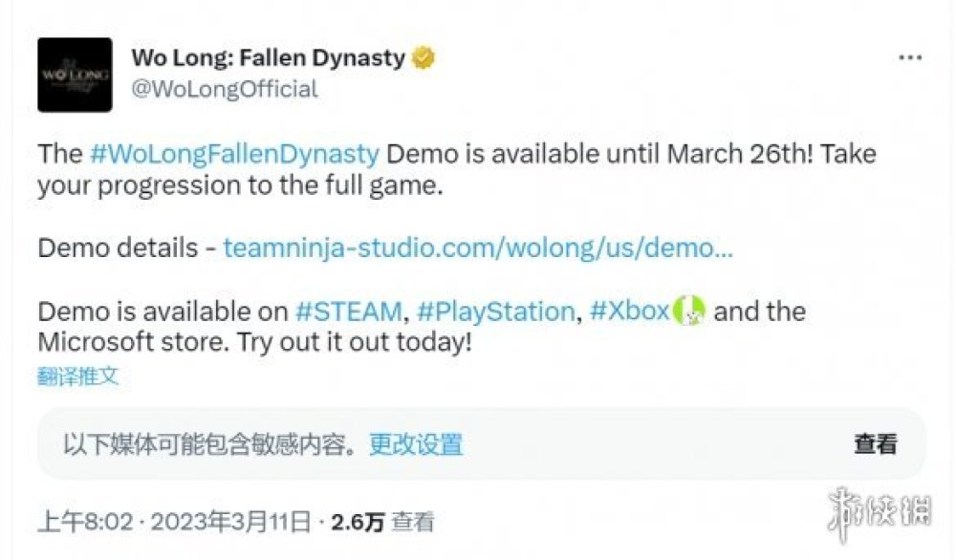The width and height of the screenshot is (956, 560).
Task: Open the three-dot more options menu
Action: pyautogui.click(x=909, y=58)
